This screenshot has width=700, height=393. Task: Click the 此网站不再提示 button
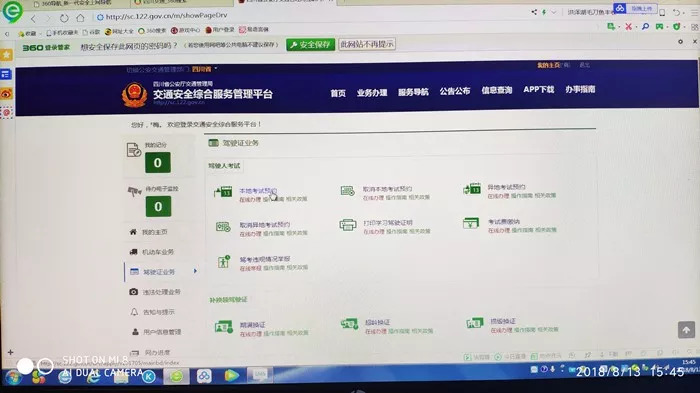[367, 44]
